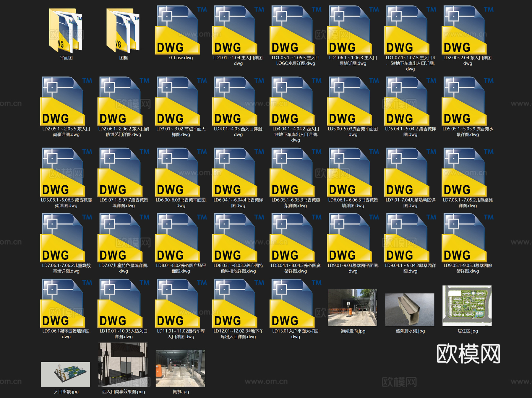Viewport: 532px width, 398px height.
Task: Click the 居住区.jpg site plan thumbnail
Action: tap(467, 306)
